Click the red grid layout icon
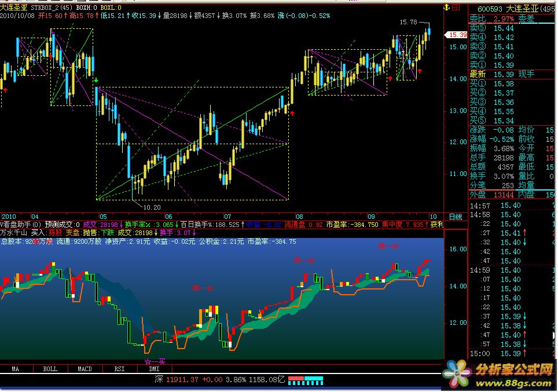The height and width of the screenshot is (392, 558). (456, 7)
